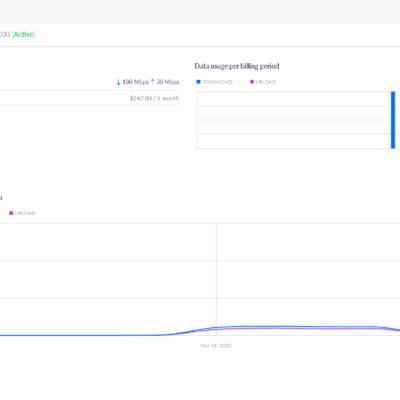Viewport: 400px width, 400px height.
Task: Select the Mar 19, 2022 date label
Action: coord(216,346)
